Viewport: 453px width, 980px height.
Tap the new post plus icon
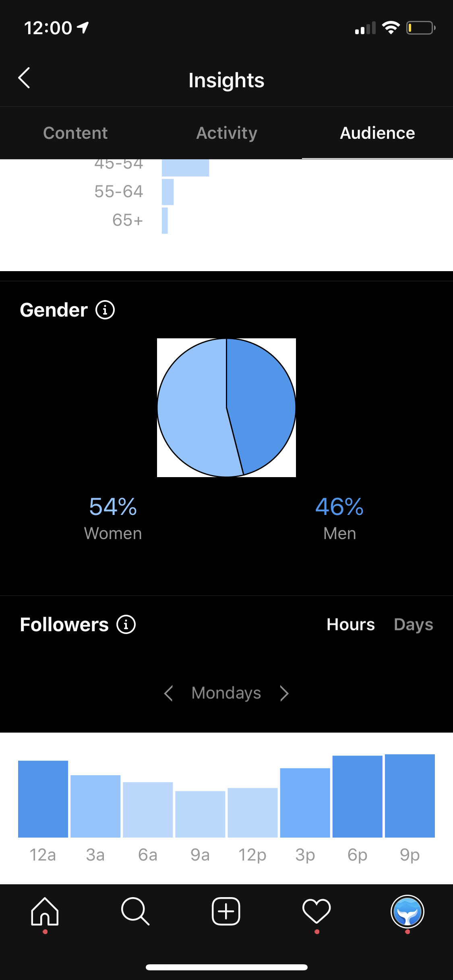[226, 911]
